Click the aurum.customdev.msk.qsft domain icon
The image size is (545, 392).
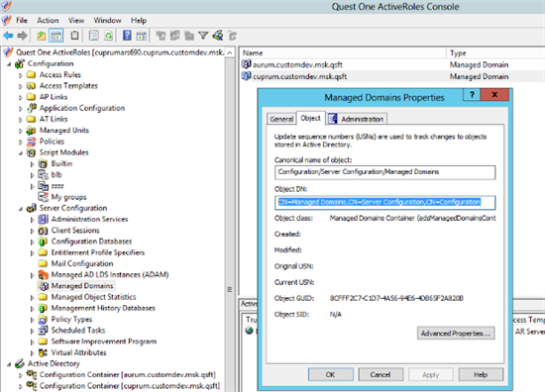coord(247,64)
